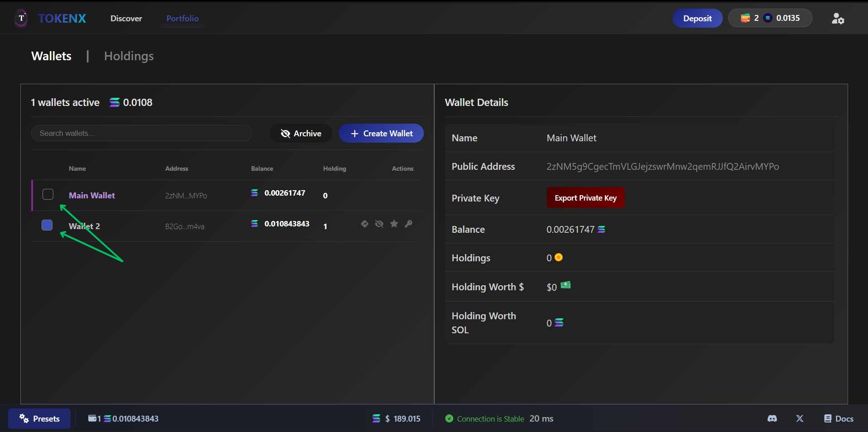Click the wallet count icon in footer

click(x=92, y=418)
